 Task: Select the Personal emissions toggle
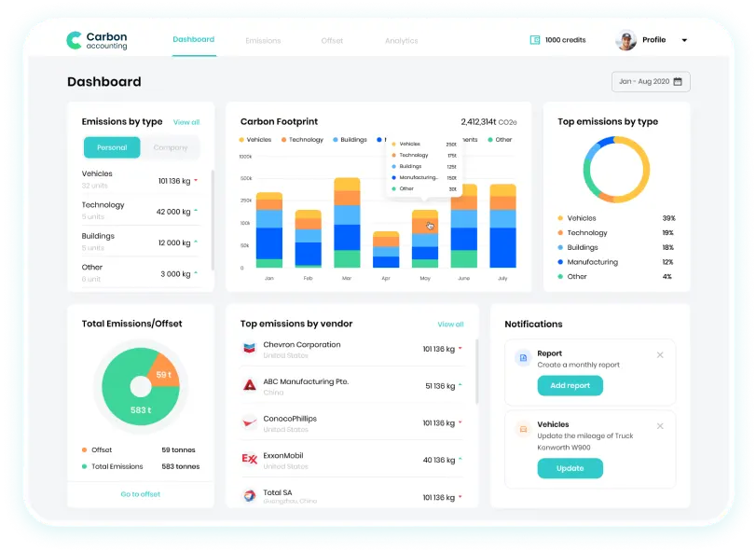click(x=112, y=147)
